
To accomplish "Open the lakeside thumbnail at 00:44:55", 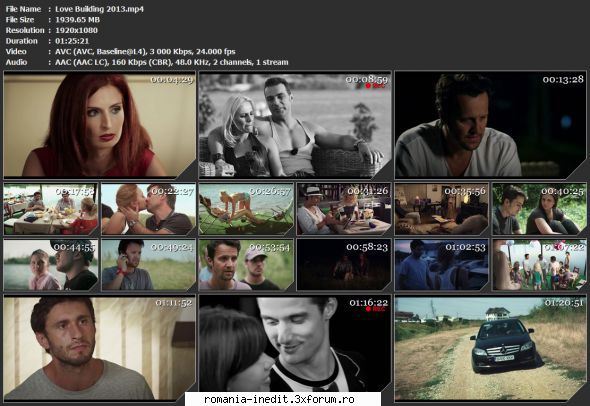I will 51,265.
